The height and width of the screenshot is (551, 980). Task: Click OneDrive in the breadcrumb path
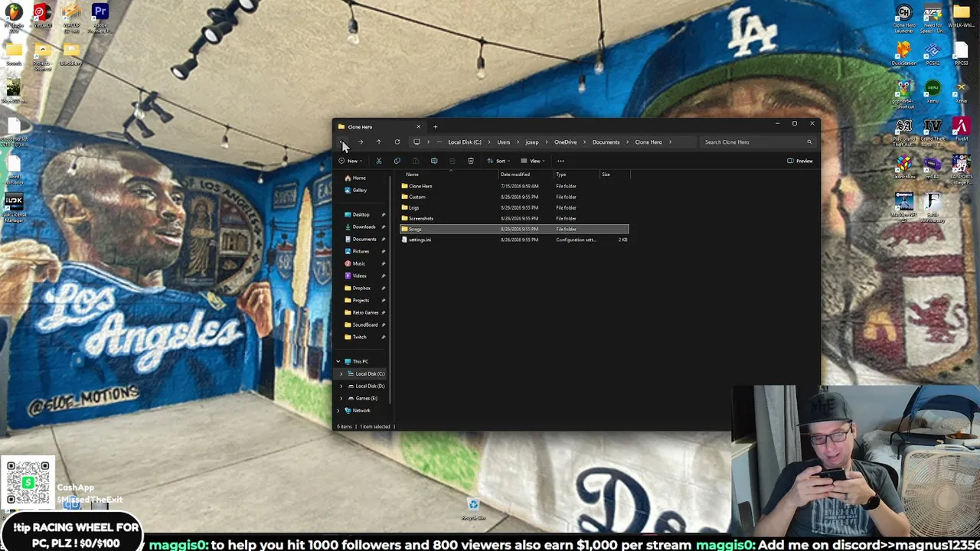pyautogui.click(x=565, y=142)
